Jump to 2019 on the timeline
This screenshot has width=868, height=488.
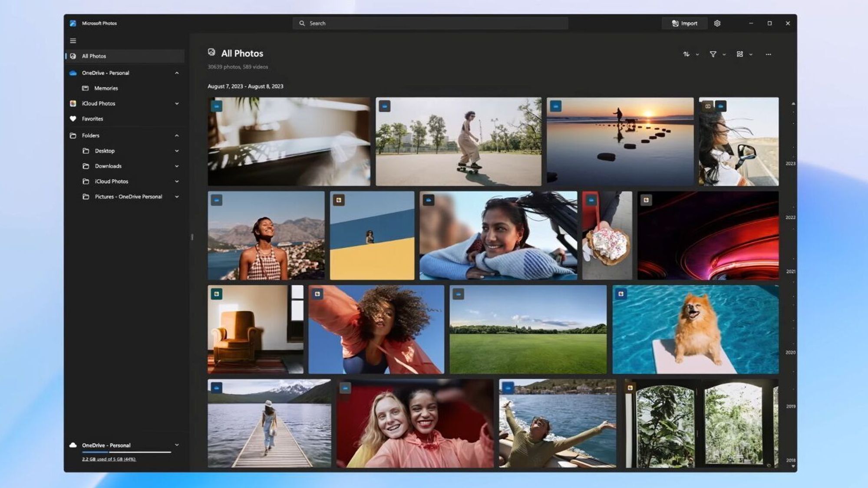tap(790, 406)
